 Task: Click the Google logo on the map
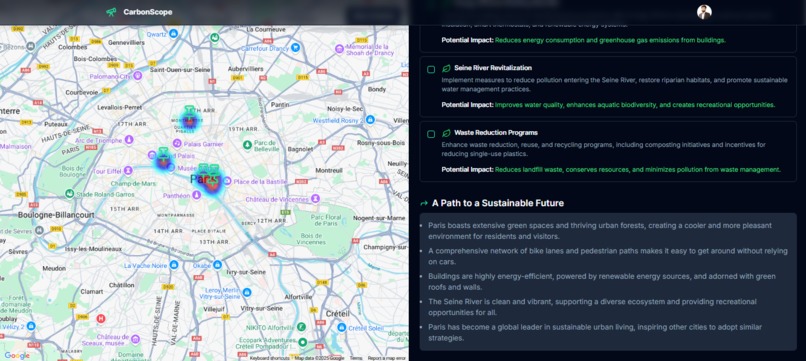coord(17,355)
